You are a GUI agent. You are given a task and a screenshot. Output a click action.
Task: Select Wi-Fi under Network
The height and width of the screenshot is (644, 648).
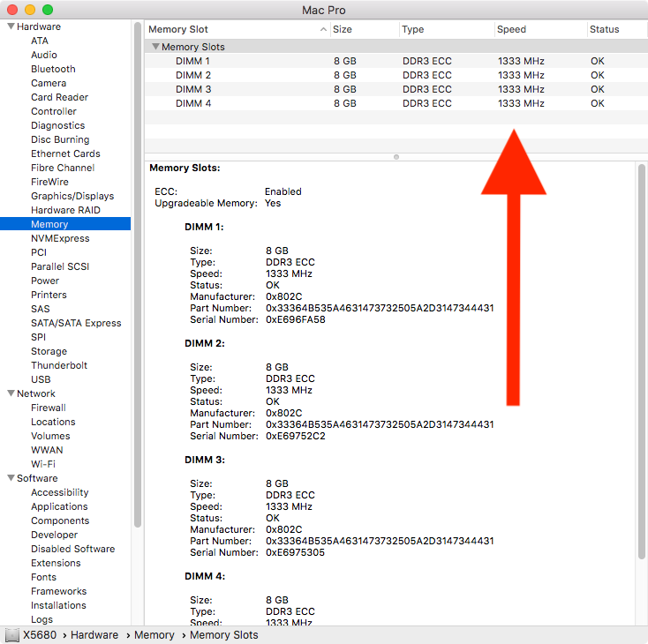[43, 464]
